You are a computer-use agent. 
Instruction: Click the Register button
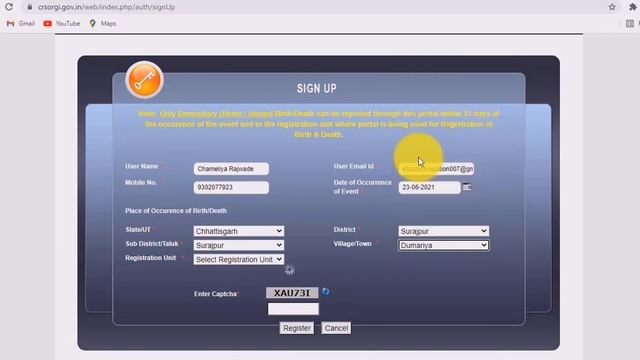297,328
